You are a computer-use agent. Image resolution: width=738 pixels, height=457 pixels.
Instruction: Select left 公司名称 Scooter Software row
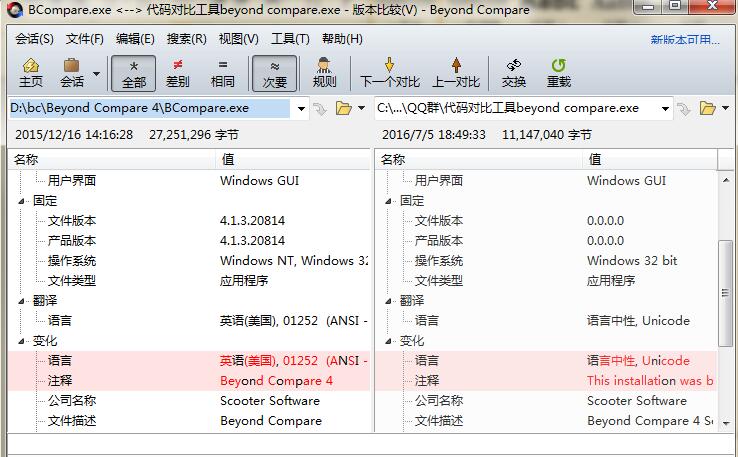pos(189,401)
